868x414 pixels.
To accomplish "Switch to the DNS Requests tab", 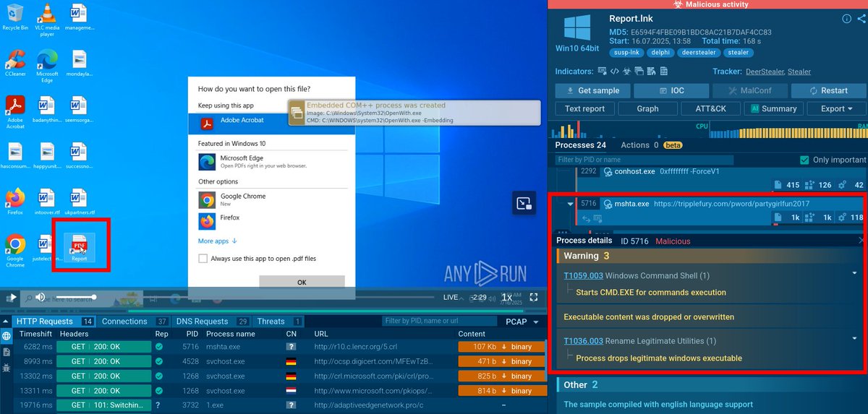I will (213, 322).
